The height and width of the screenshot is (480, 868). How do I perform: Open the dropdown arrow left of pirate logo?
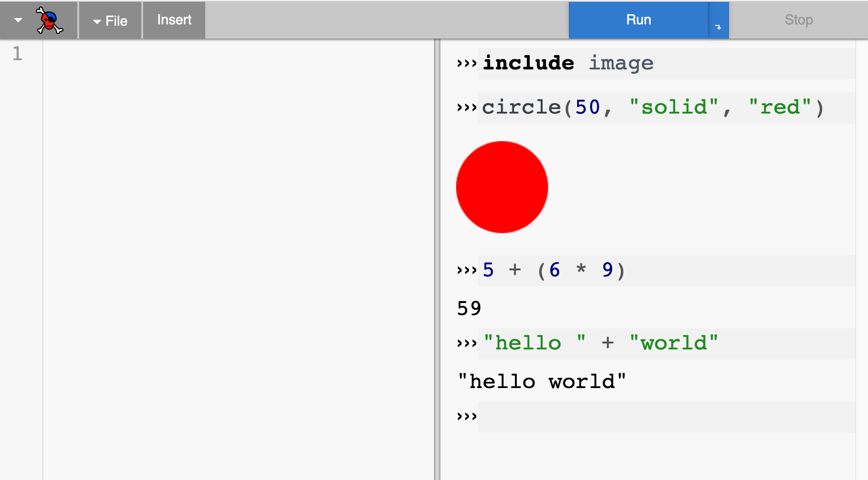click(x=18, y=20)
